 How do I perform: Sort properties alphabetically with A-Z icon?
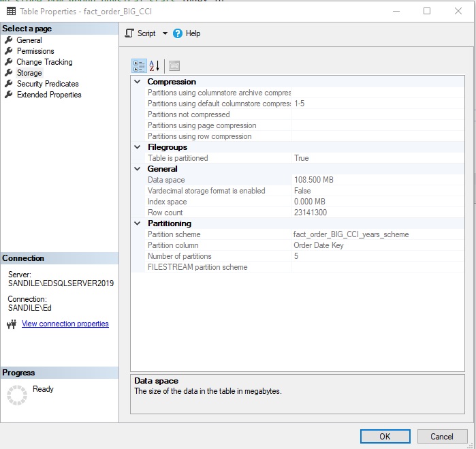point(155,66)
